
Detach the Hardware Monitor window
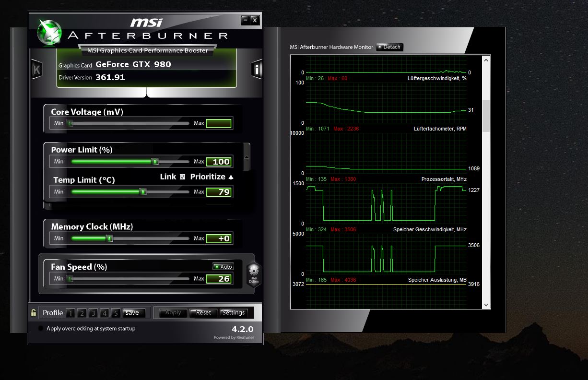pos(389,47)
